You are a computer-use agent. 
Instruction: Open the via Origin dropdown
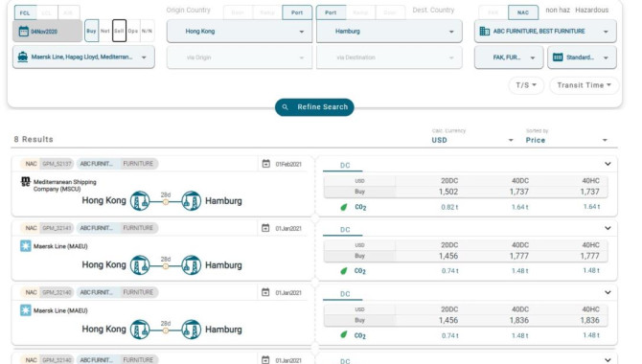(240, 57)
